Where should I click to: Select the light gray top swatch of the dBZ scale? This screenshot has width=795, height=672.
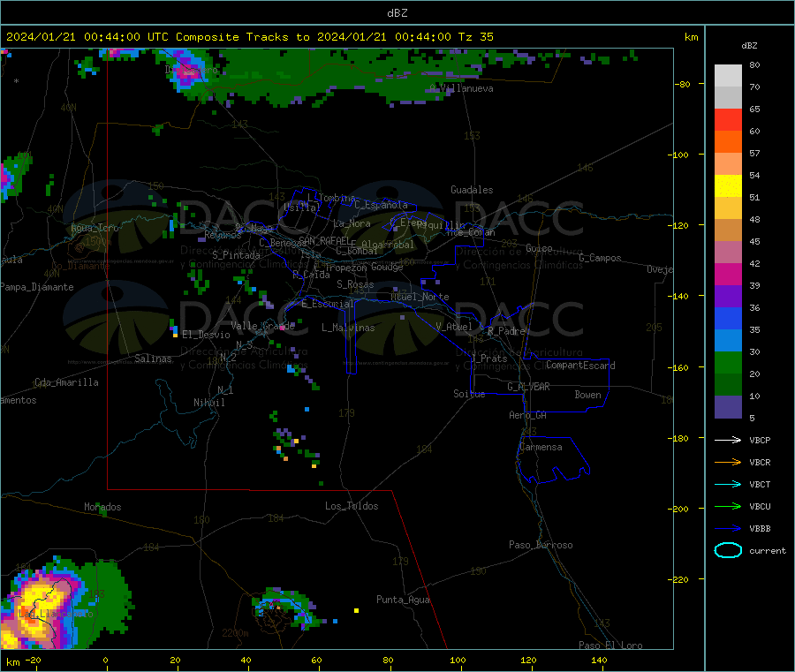[x=728, y=76]
